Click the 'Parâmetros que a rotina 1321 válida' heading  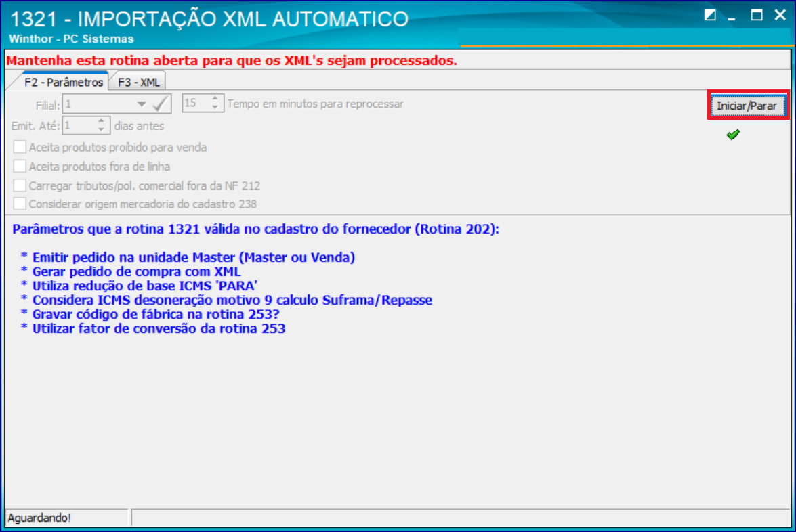(256, 229)
